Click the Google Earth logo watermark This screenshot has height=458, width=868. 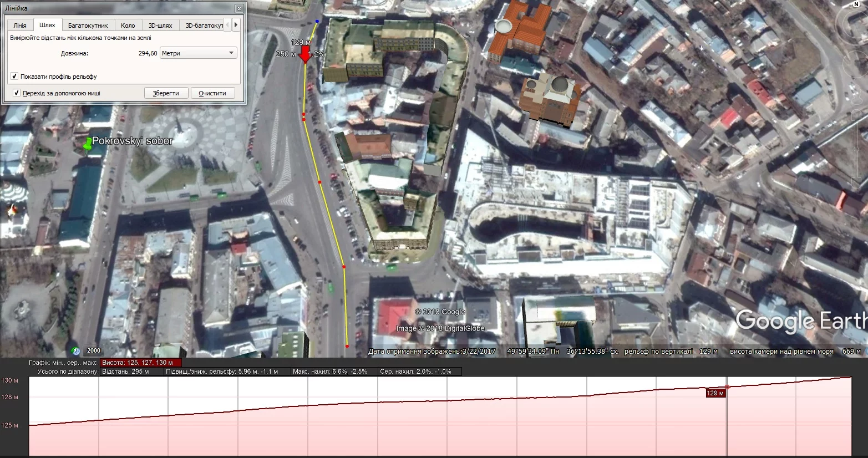point(801,321)
